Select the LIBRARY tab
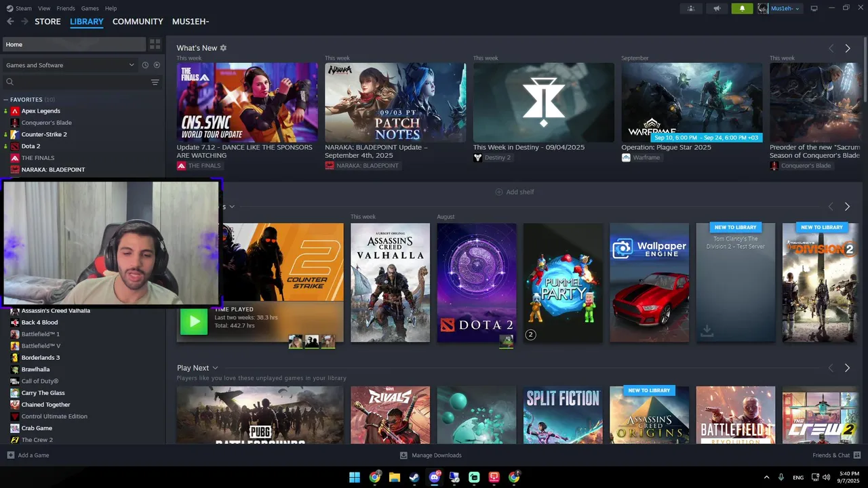The width and height of the screenshot is (868, 488). point(87,22)
